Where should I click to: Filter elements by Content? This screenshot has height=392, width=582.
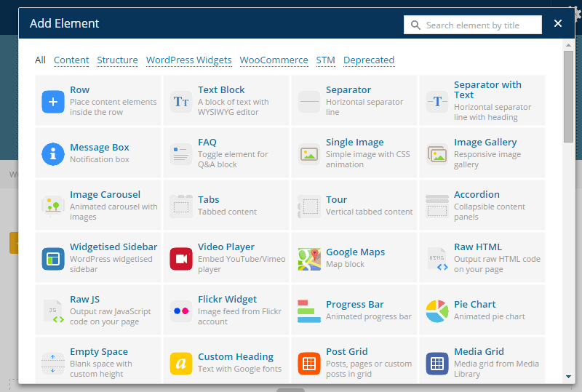(x=71, y=60)
